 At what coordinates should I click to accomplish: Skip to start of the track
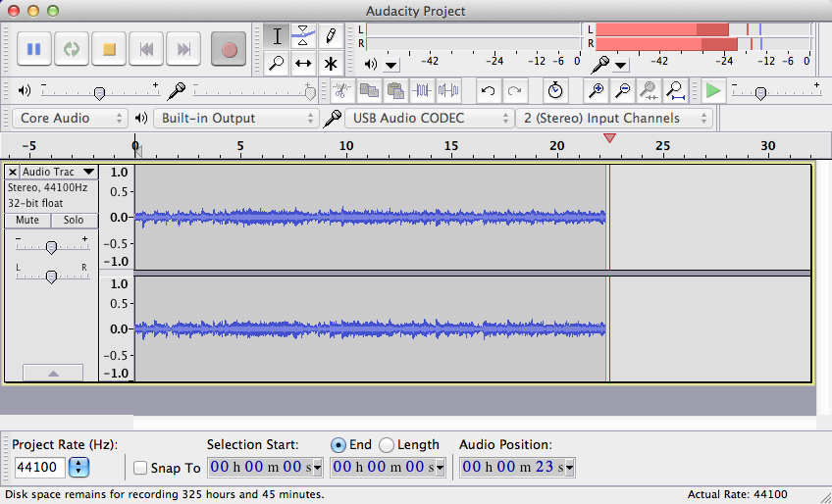point(146,49)
